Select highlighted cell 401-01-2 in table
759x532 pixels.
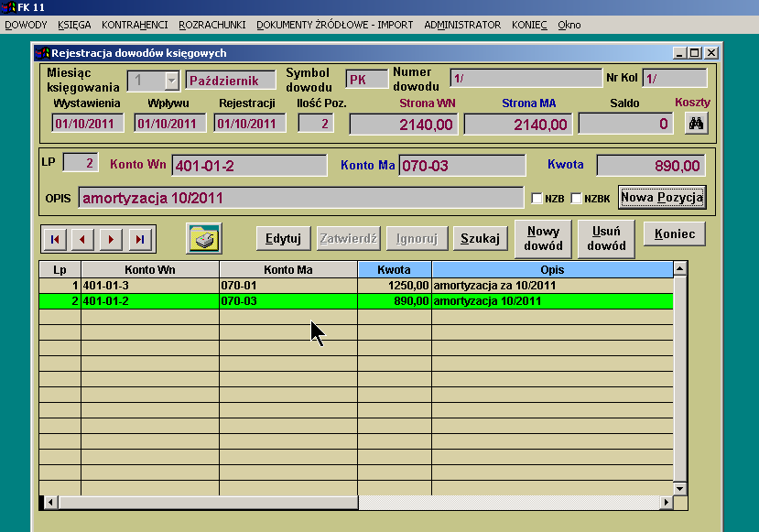tap(150, 301)
